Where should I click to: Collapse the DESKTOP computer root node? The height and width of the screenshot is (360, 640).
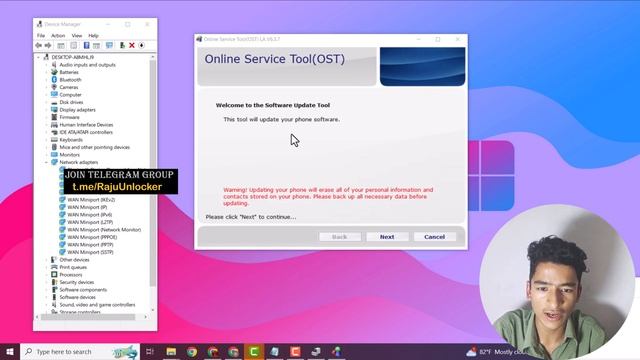(39, 57)
